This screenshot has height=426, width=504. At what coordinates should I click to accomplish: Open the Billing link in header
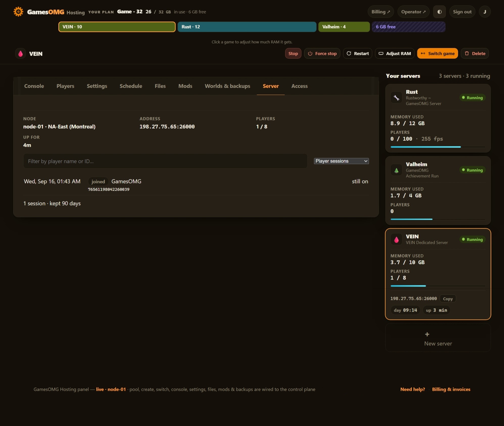click(x=380, y=12)
